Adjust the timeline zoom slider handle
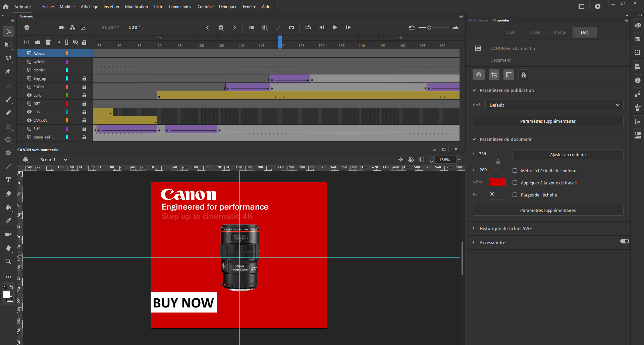 pyautogui.click(x=429, y=27)
